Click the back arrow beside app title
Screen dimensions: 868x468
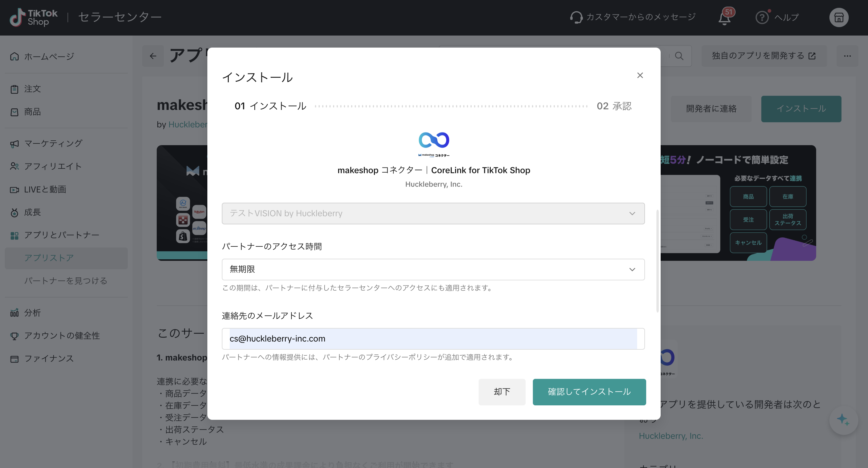click(153, 56)
